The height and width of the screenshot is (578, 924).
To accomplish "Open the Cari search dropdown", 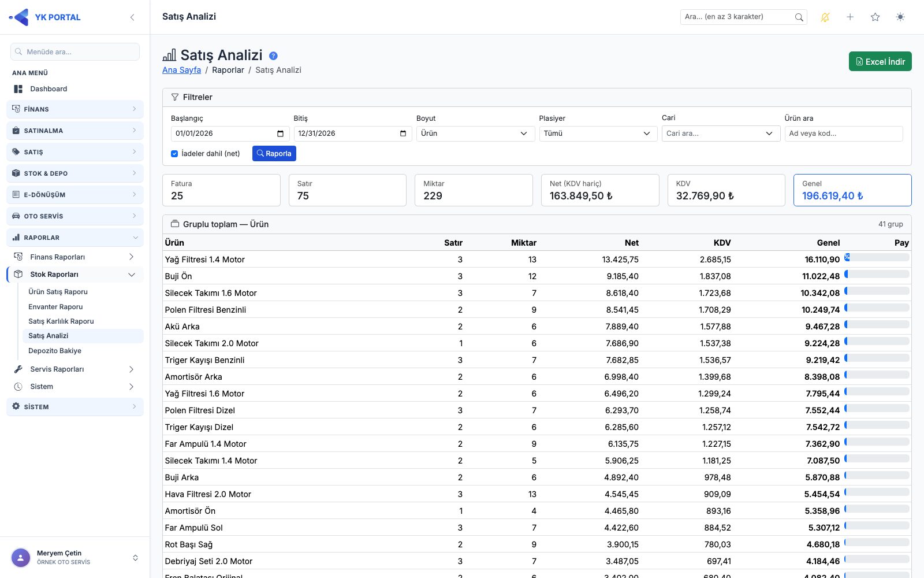I will 721,134.
